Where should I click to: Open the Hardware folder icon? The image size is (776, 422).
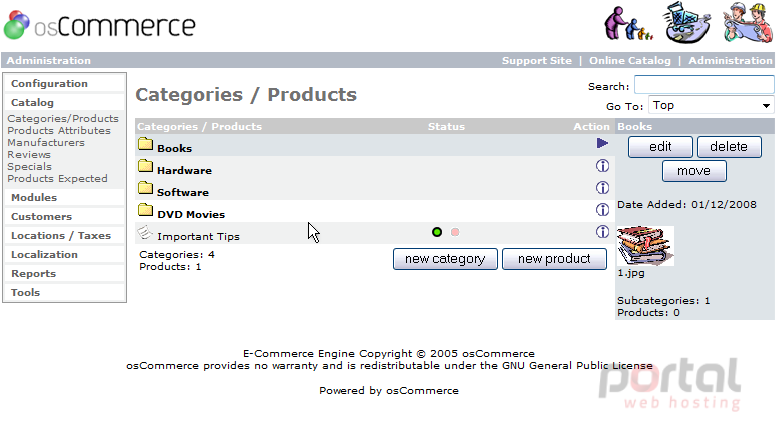[x=146, y=166]
